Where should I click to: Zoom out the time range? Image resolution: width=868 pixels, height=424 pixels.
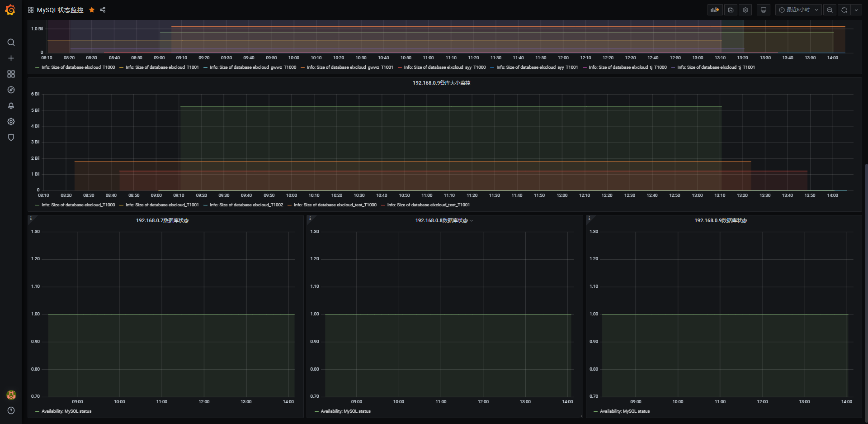tap(830, 10)
